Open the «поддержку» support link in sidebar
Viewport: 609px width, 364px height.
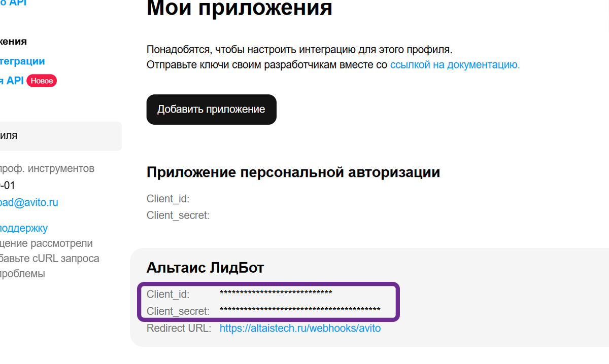point(24,228)
